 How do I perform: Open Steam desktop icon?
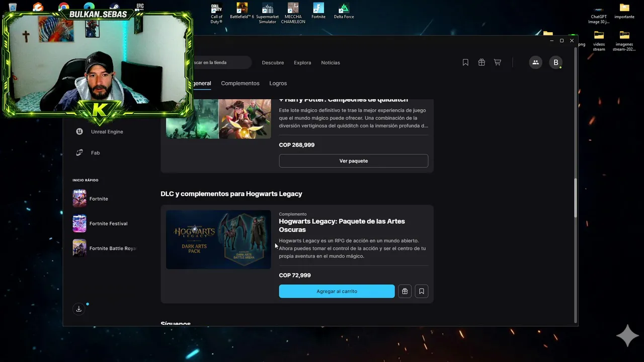tap(115, 7)
